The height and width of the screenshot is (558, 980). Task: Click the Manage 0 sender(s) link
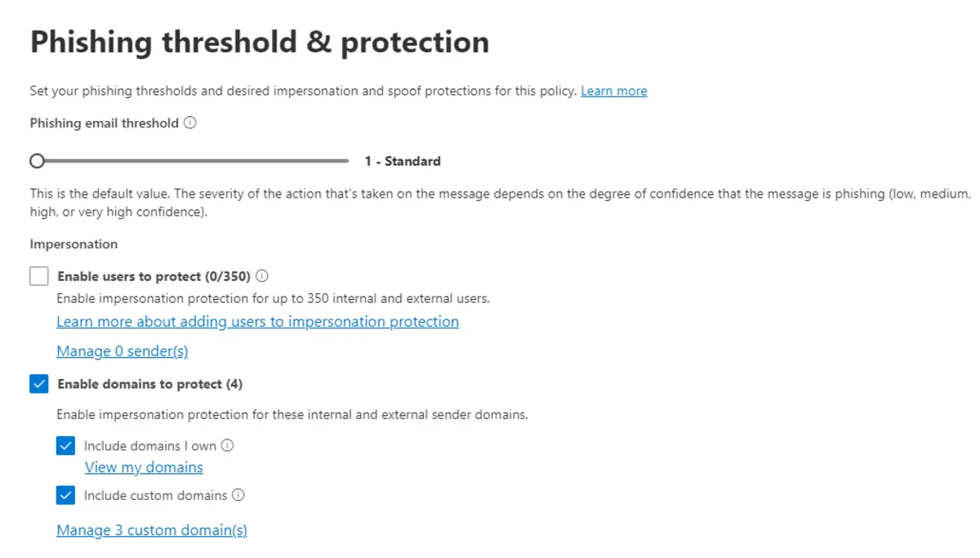122,351
